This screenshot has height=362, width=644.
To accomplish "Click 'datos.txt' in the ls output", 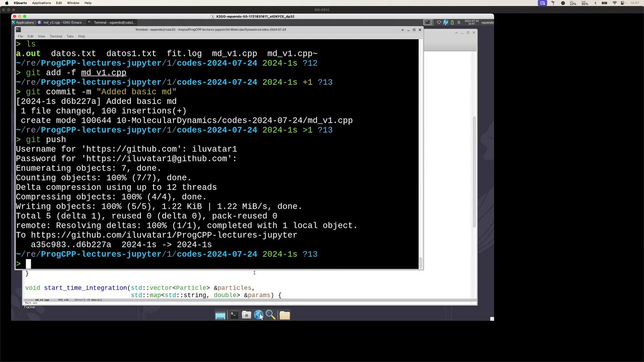I will [x=73, y=54].
